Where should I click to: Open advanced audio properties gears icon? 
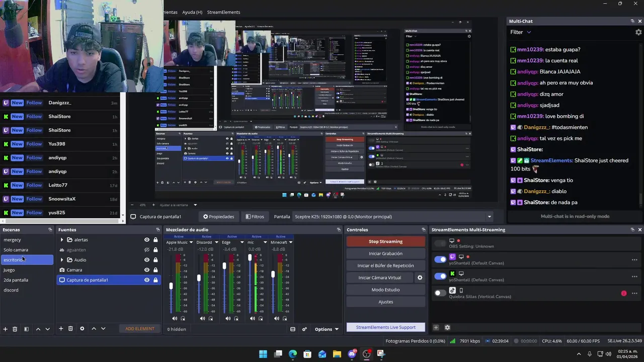(x=304, y=329)
